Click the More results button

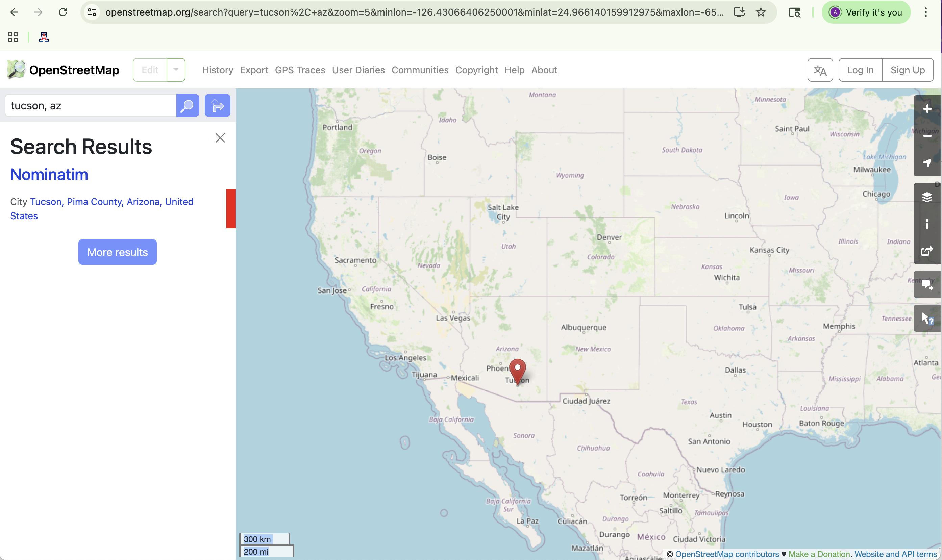click(117, 252)
